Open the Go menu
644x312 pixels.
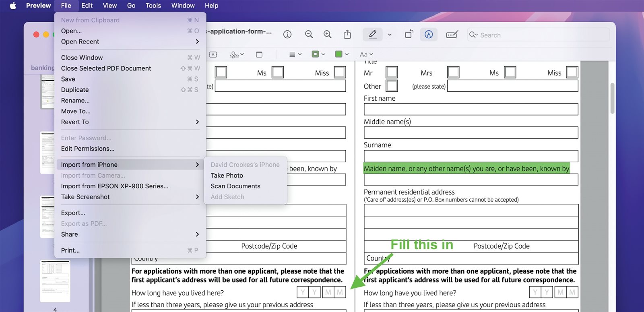pos(131,6)
